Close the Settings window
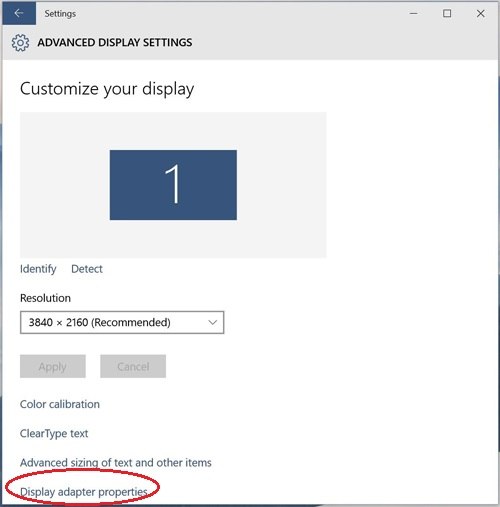This screenshot has height=507, width=500. [481, 13]
